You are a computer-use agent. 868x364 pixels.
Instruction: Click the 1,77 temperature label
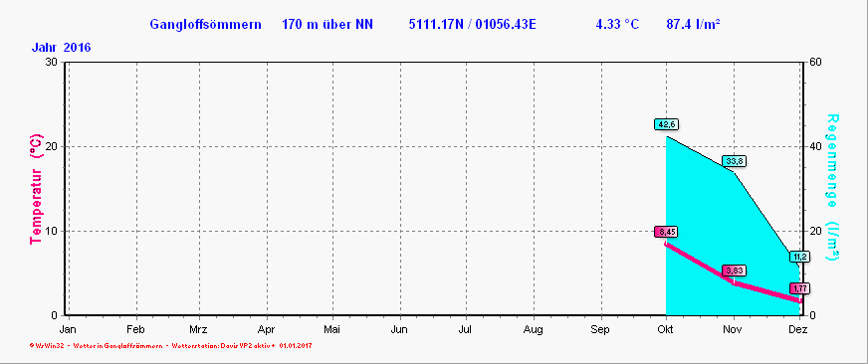800,288
